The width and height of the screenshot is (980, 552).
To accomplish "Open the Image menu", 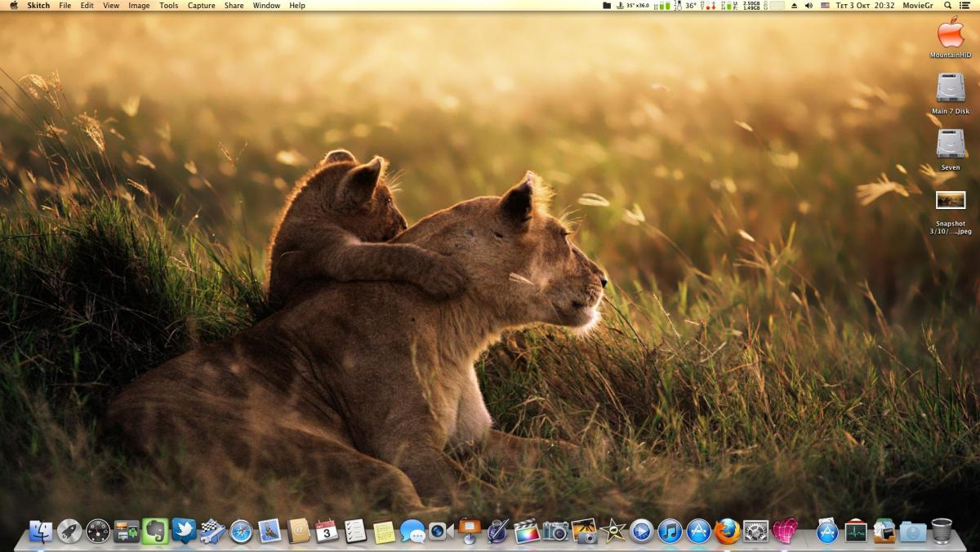I will click(139, 5).
